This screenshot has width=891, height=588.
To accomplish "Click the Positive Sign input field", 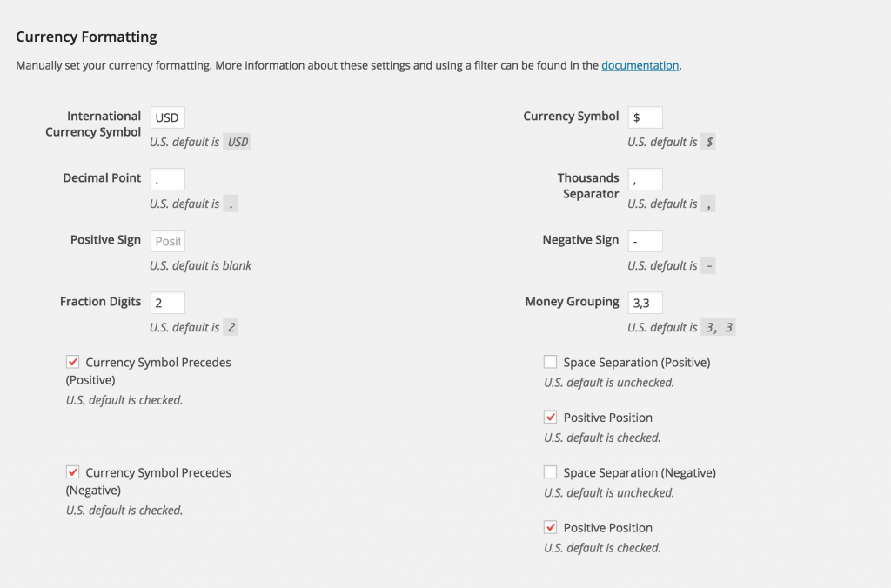I will point(167,241).
